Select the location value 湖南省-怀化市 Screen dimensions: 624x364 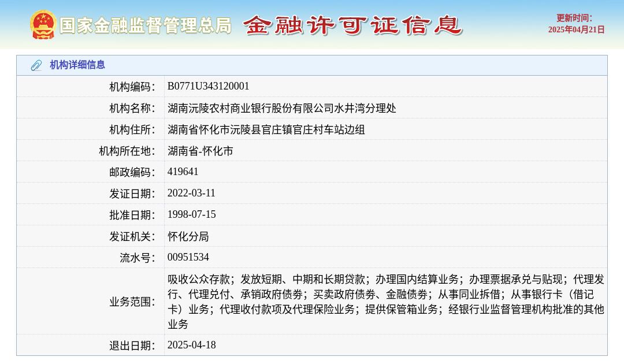click(200, 151)
